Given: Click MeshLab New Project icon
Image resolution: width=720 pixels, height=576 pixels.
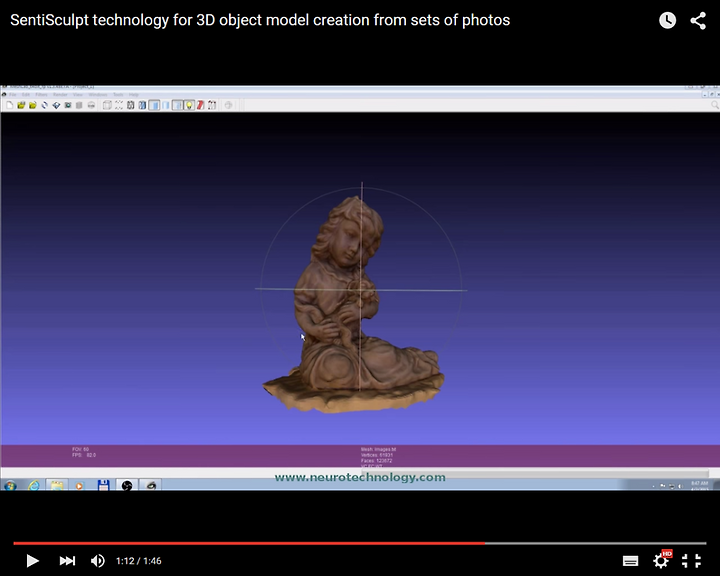Looking at the screenshot, I should click(10, 105).
